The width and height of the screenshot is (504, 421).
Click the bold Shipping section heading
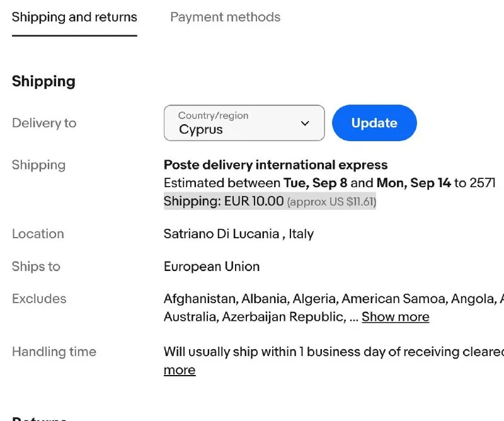pos(43,81)
